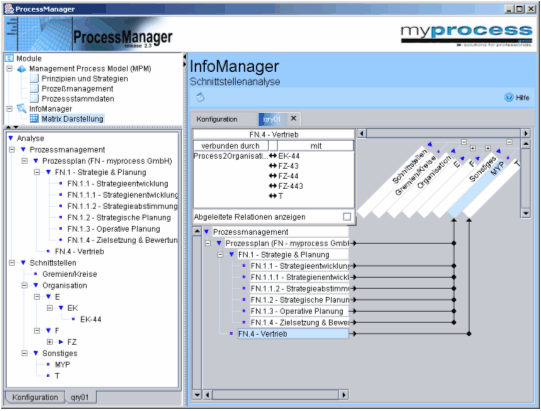Click the arrow icon beside T relation
The height and width of the screenshot is (411, 541).
tap(273, 196)
